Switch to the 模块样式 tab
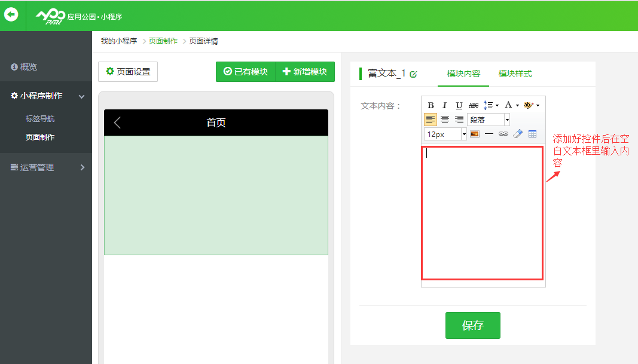Image resolution: width=638 pixels, height=364 pixels. pyautogui.click(x=515, y=74)
